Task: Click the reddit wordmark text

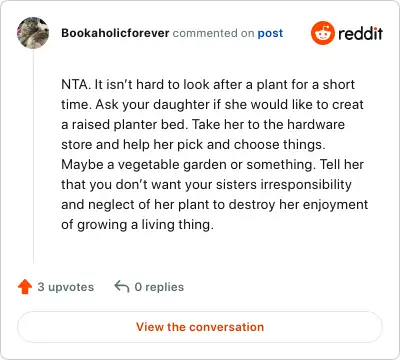Action: [x=360, y=33]
